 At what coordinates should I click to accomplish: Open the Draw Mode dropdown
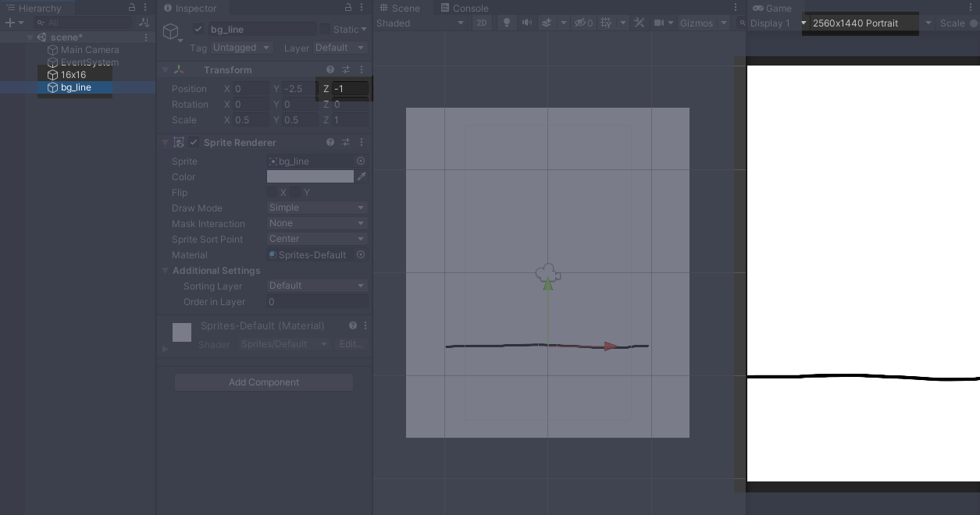click(317, 208)
